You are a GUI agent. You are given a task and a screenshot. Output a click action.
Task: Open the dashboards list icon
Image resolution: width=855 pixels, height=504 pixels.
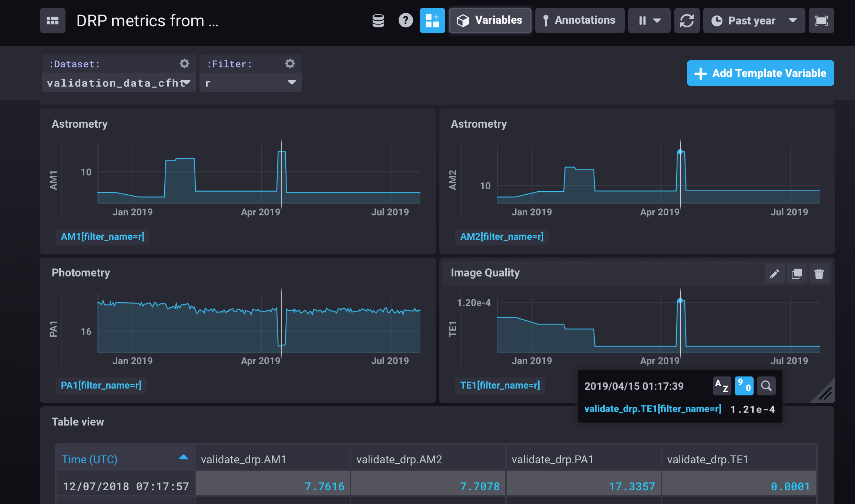[x=53, y=21]
